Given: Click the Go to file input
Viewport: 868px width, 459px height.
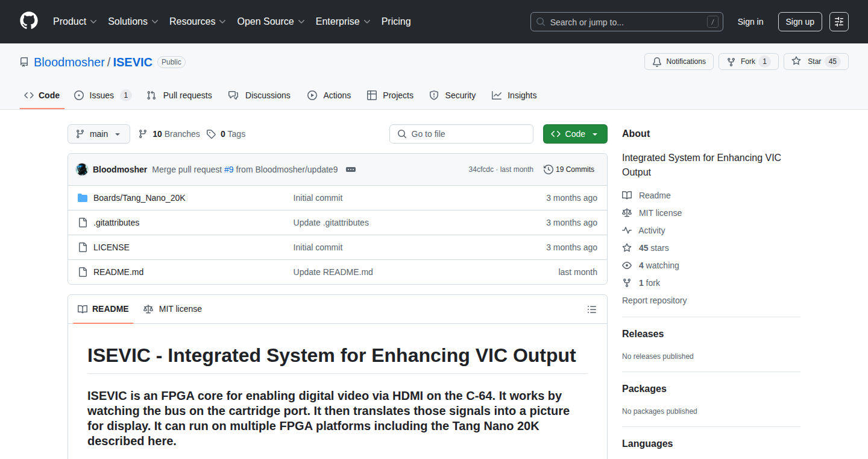Looking at the screenshot, I should (x=461, y=134).
